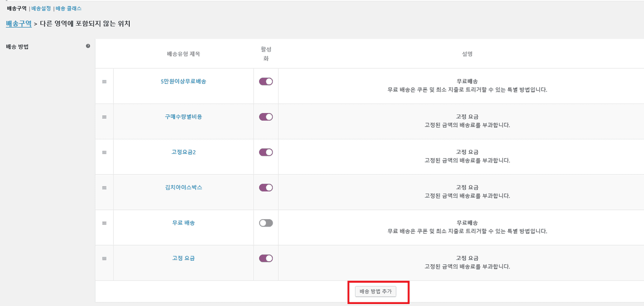This screenshot has height=306, width=644.
Task: Disable the 5만원이상무료배송 shipping method toggle
Action: (x=266, y=81)
